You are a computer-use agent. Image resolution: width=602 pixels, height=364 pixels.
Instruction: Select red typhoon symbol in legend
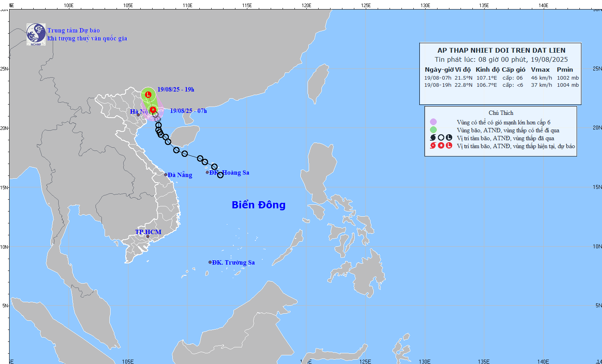(432, 145)
